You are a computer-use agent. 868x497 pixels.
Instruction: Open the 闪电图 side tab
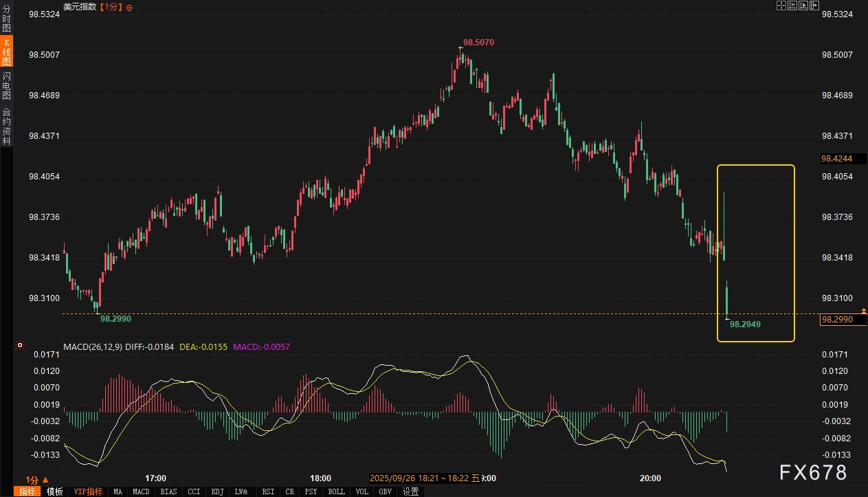click(x=7, y=85)
